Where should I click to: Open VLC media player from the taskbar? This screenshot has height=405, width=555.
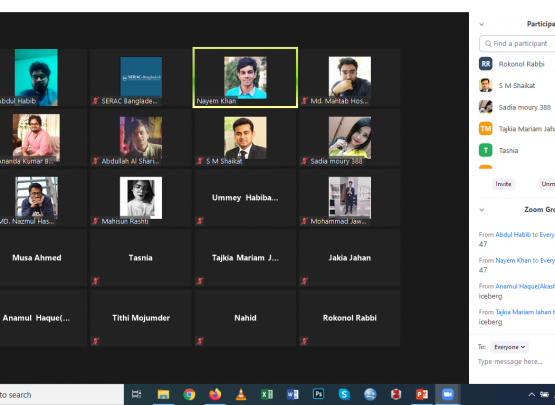[241, 394]
